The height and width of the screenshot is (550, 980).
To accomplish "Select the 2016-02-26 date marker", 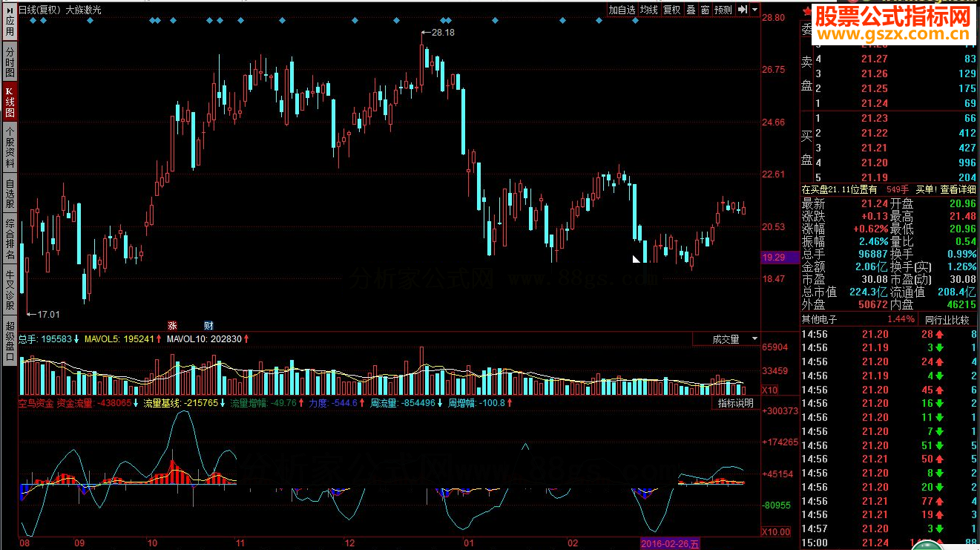I will click(x=670, y=545).
